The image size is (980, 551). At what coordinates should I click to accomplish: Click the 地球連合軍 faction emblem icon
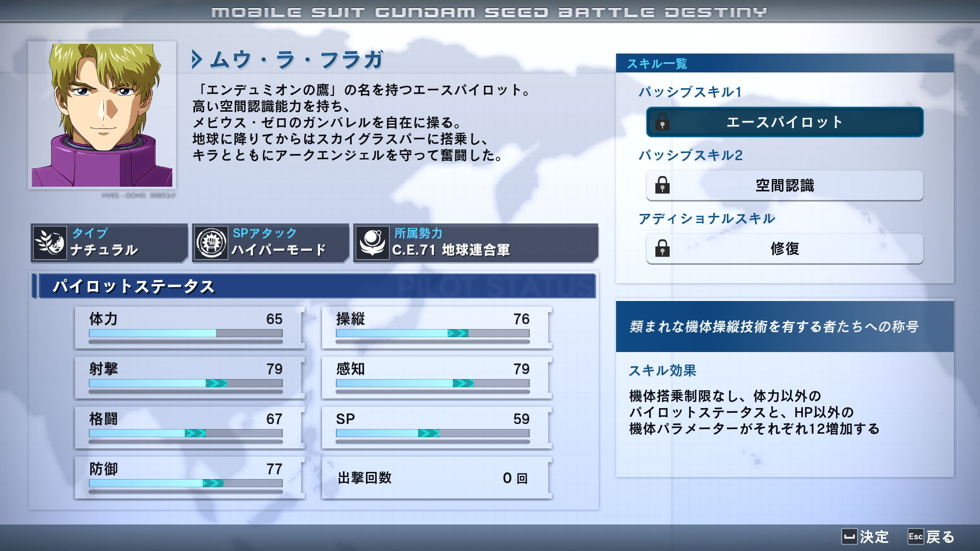pos(372,242)
